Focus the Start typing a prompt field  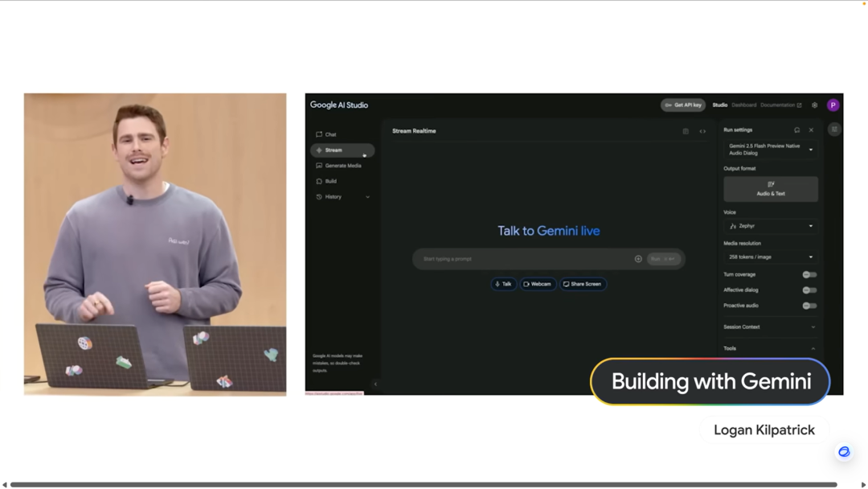pyautogui.click(x=526, y=259)
